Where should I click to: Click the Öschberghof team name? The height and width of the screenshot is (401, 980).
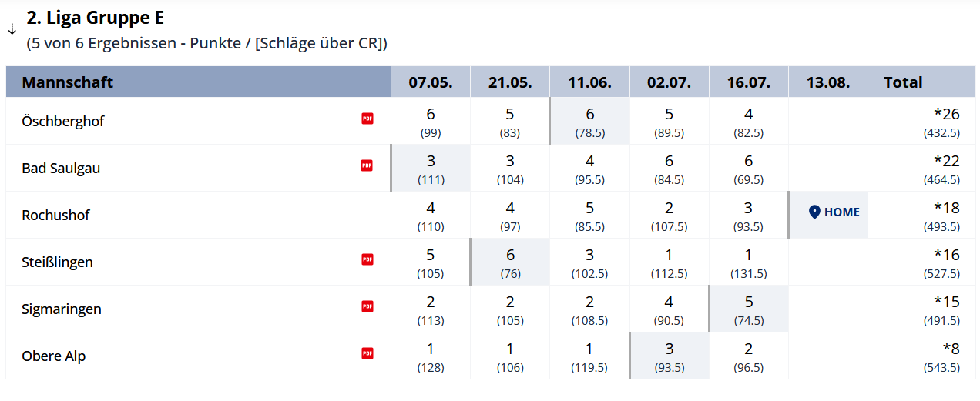[63, 121]
